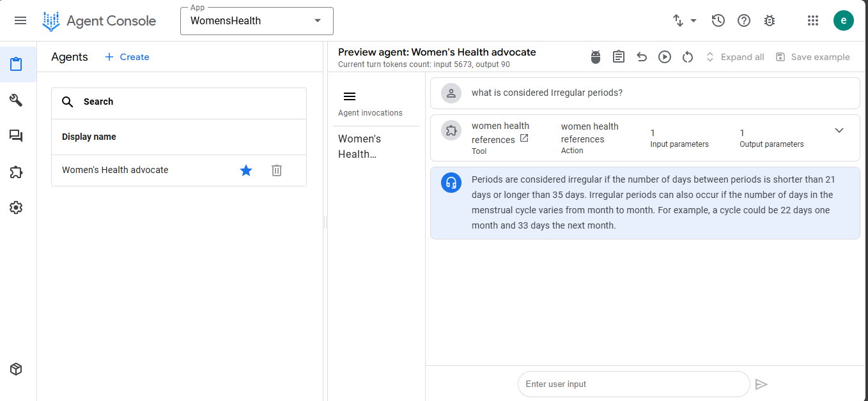
Task: Open the extensions puzzle sidebar icon
Action: pyautogui.click(x=17, y=172)
